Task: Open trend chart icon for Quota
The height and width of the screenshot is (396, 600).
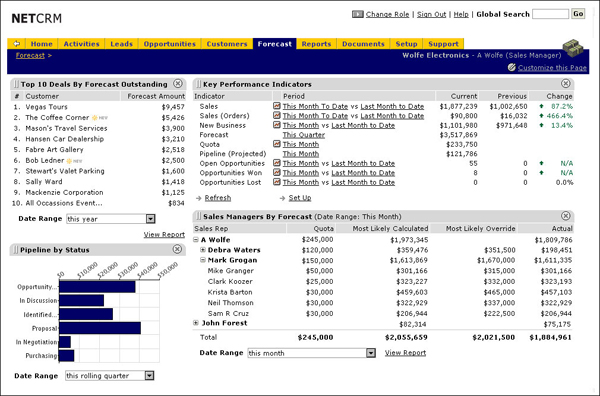Action: (277, 144)
